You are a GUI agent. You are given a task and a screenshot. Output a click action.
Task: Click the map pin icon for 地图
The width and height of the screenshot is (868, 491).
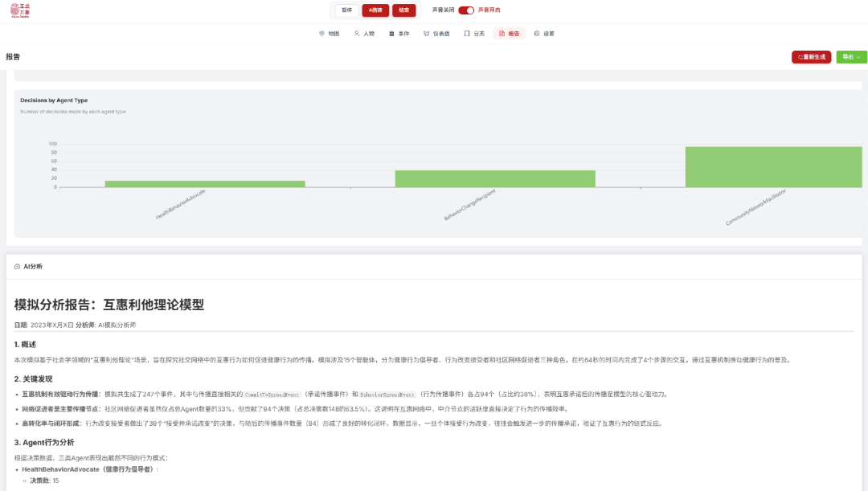pyautogui.click(x=322, y=34)
